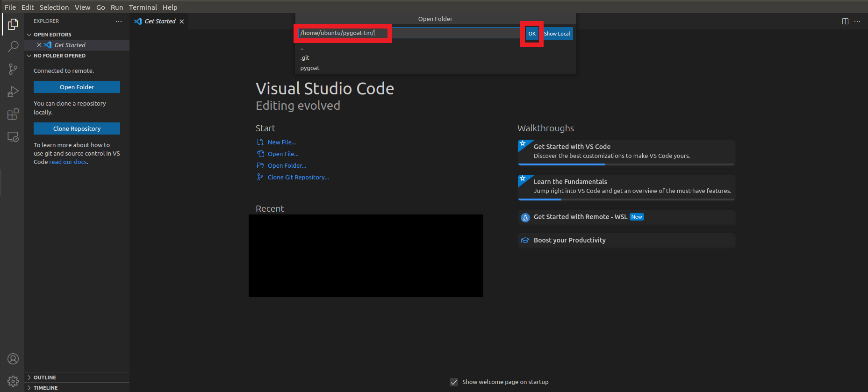Viewport: 868px width, 392px height.
Task: Open the Selection menu
Action: tap(54, 7)
